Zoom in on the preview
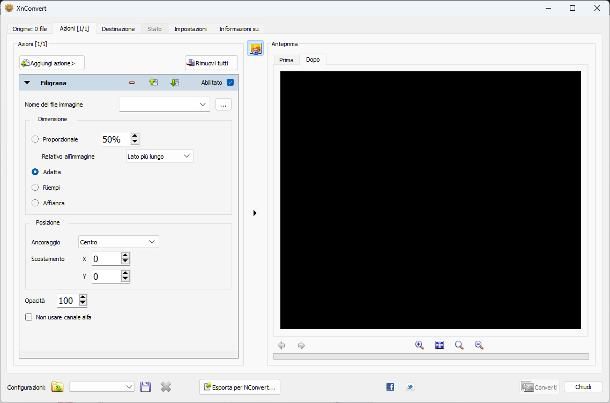This screenshot has height=403, width=610. [x=419, y=345]
